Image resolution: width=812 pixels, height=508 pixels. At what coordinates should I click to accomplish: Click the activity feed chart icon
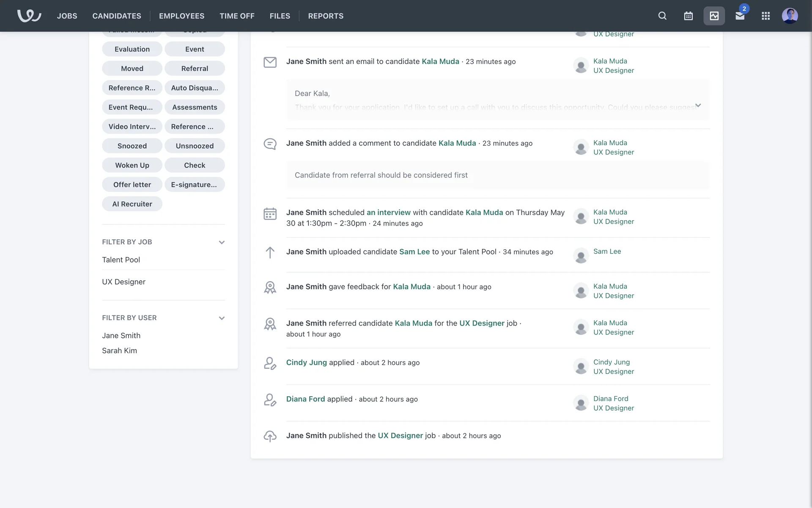click(x=714, y=16)
